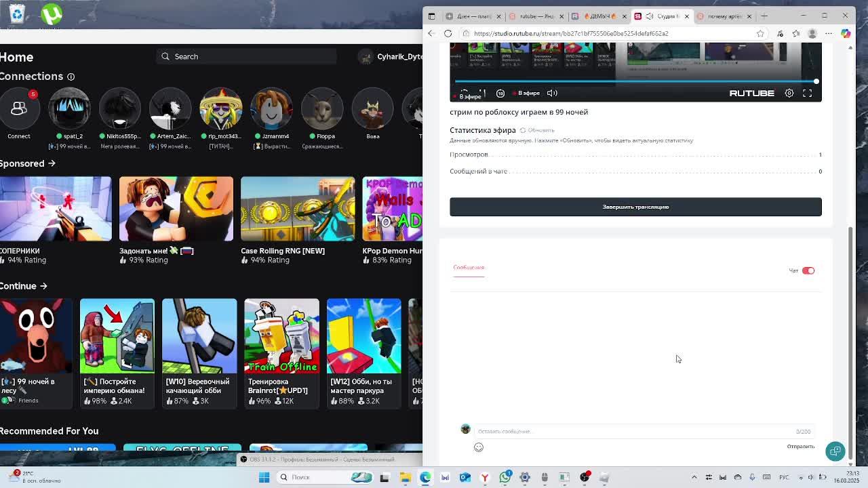Switch to the 'почему' browser tab
This screenshot has width=868, height=488.
coord(724,16)
